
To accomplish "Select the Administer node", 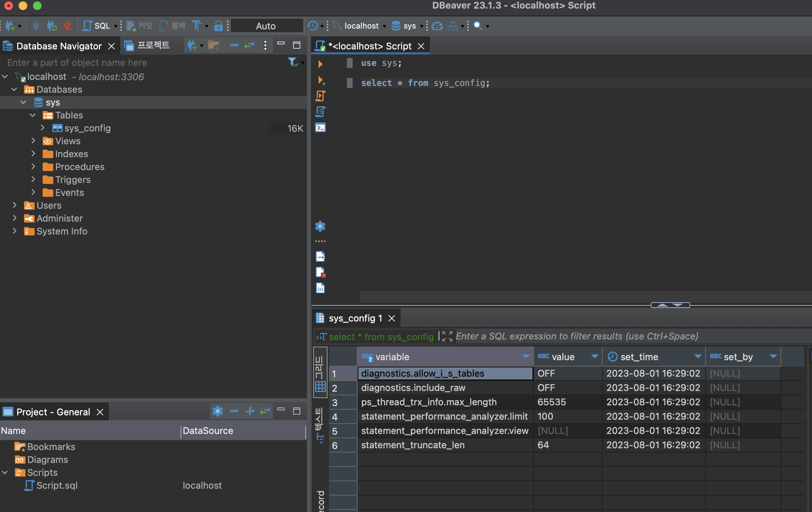I will click(53, 218).
